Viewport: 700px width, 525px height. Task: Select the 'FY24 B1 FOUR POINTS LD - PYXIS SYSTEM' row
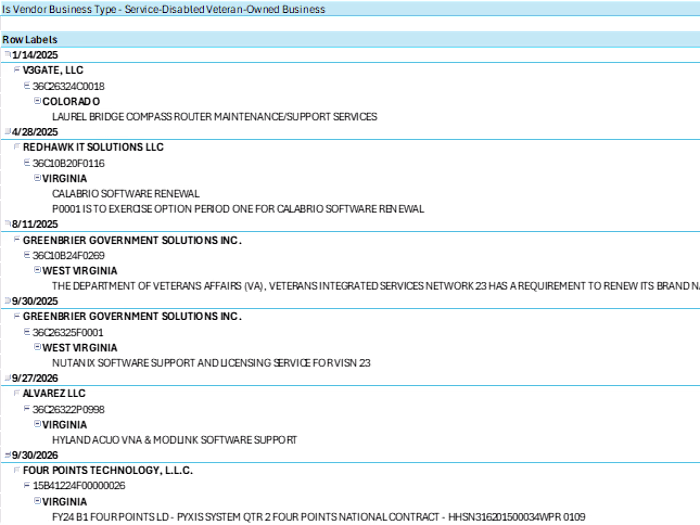click(x=350, y=517)
